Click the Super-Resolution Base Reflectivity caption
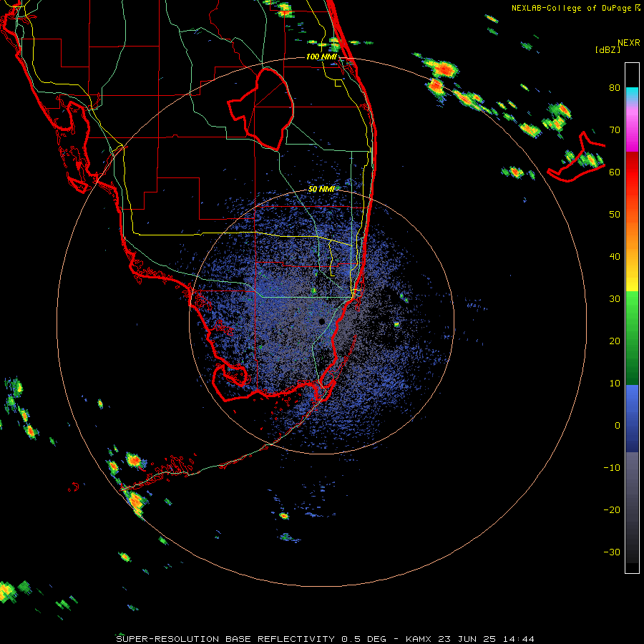 point(325,639)
